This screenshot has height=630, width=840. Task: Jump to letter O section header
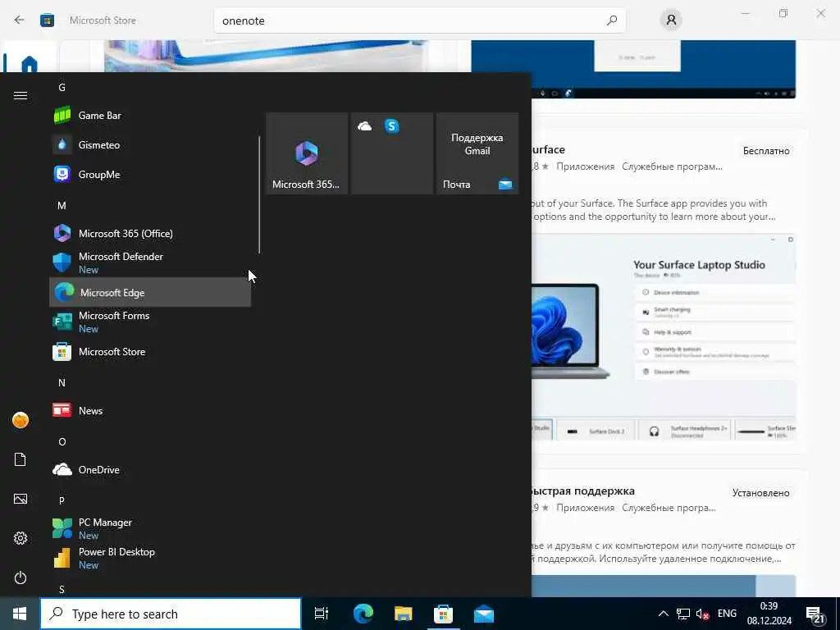pyautogui.click(x=62, y=441)
